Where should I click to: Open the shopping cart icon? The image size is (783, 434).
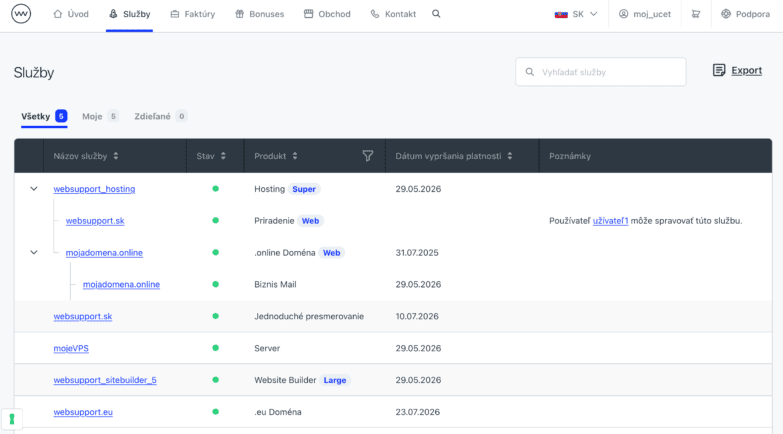pyautogui.click(x=696, y=14)
